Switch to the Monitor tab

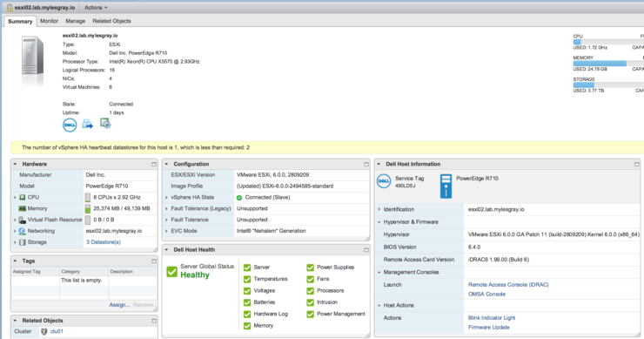[50, 21]
